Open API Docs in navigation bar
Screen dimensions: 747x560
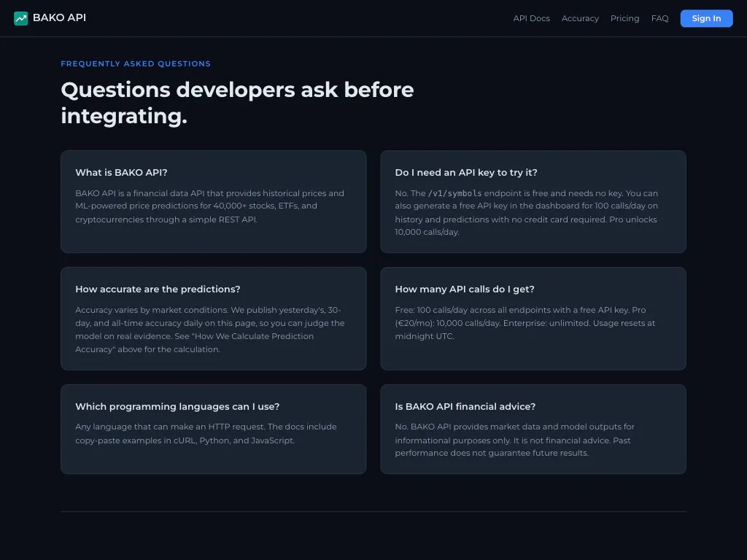coord(531,18)
